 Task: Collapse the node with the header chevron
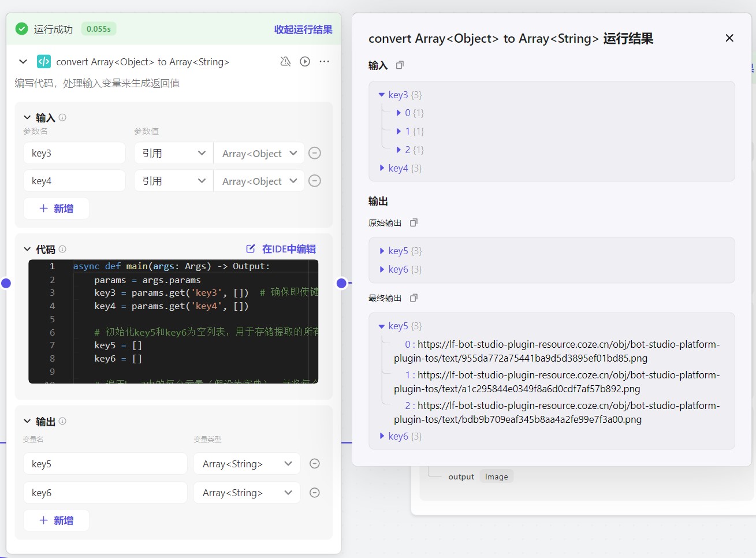(23, 61)
